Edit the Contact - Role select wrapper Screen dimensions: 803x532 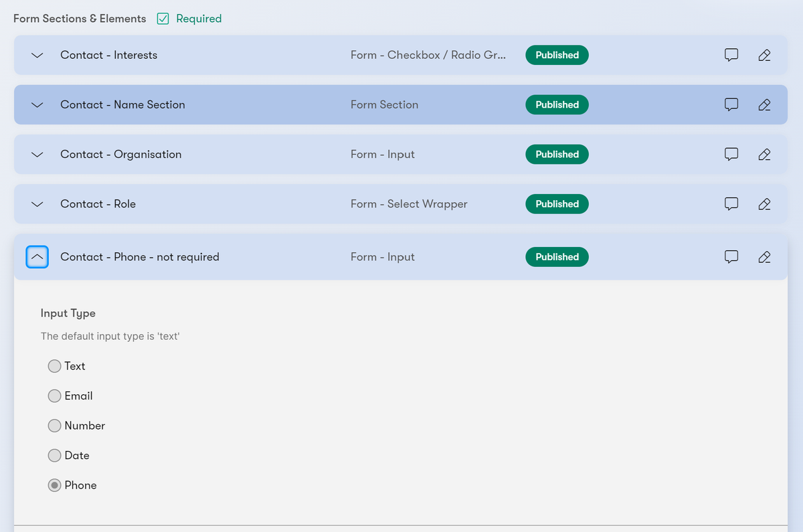(x=764, y=204)
